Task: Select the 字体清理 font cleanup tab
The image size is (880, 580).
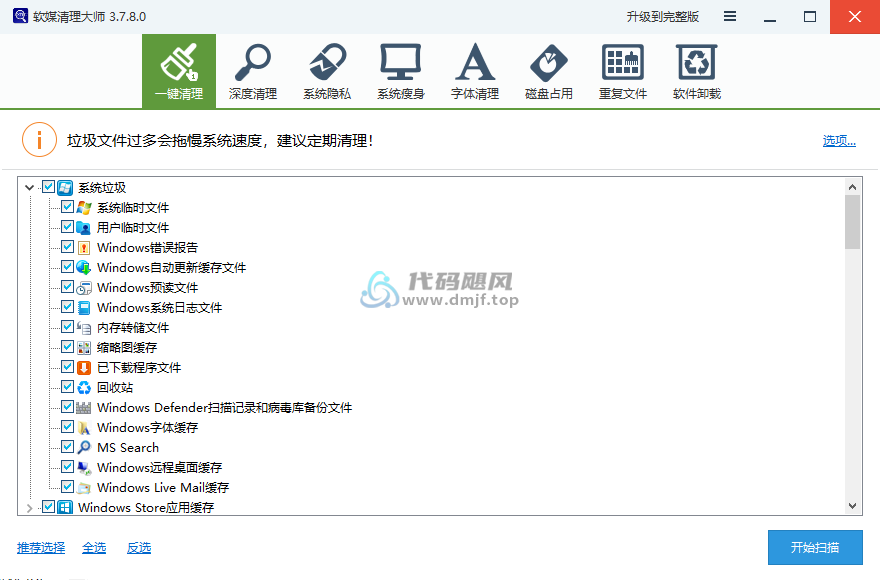Action: (475, 71)
